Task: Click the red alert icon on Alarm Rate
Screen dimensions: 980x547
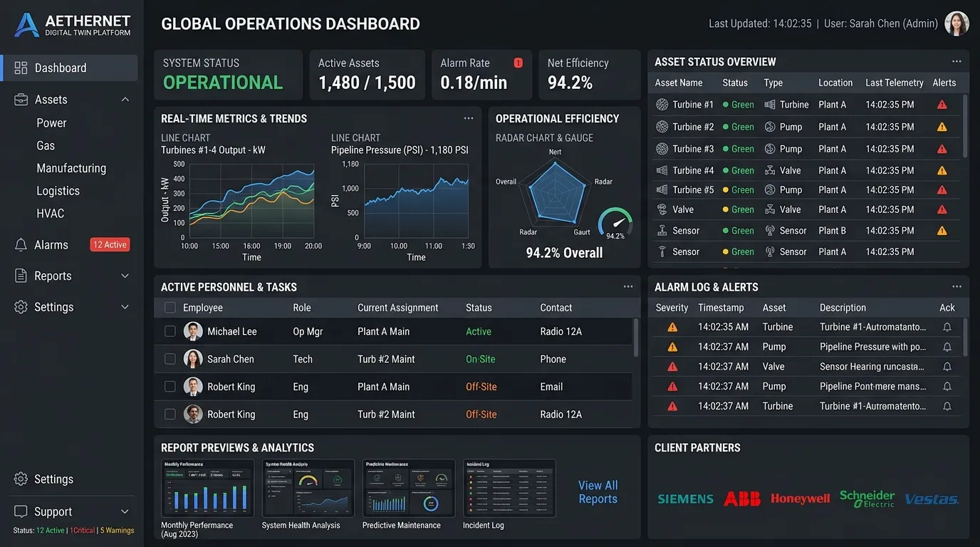Action: (518, 63)
